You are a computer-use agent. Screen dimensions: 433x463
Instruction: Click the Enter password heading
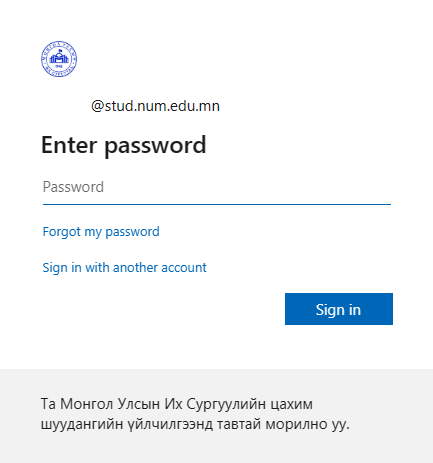click(x=124, y=145)
